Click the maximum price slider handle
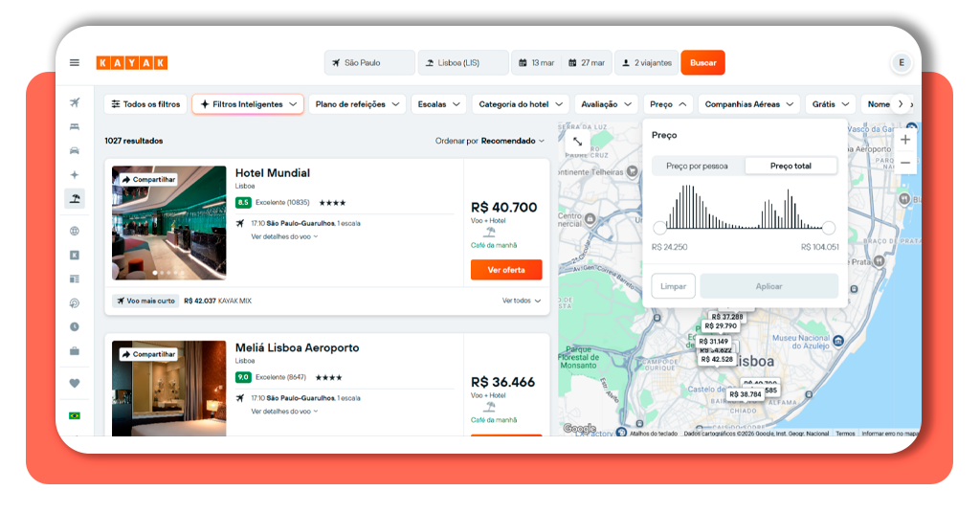The height and width of the screenshot is (513, 980). click(829, 228)
